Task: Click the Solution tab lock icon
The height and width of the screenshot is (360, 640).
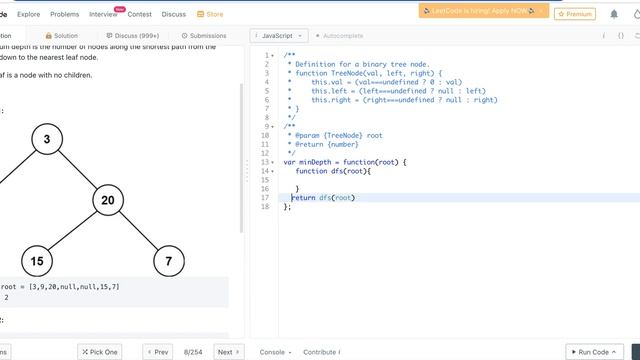Action: 49,36
